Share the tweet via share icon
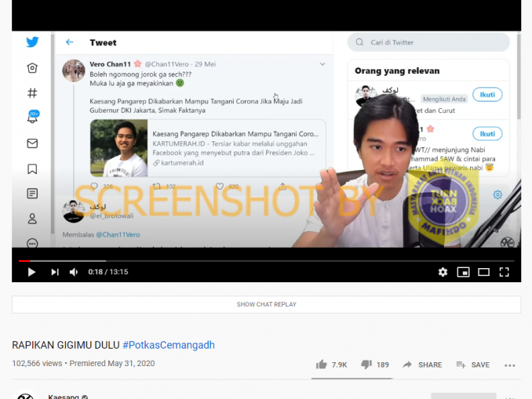532x399 pixels. [x=282, y=187]
